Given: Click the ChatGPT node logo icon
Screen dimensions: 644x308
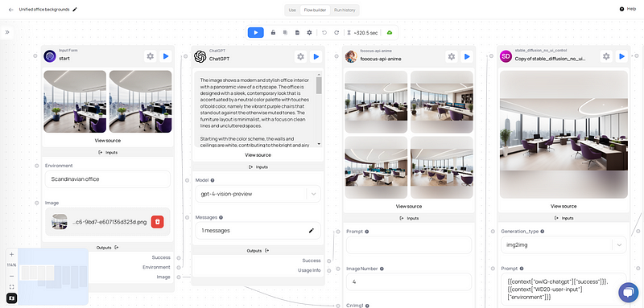Looking at the screenshot, I should 200,56.
